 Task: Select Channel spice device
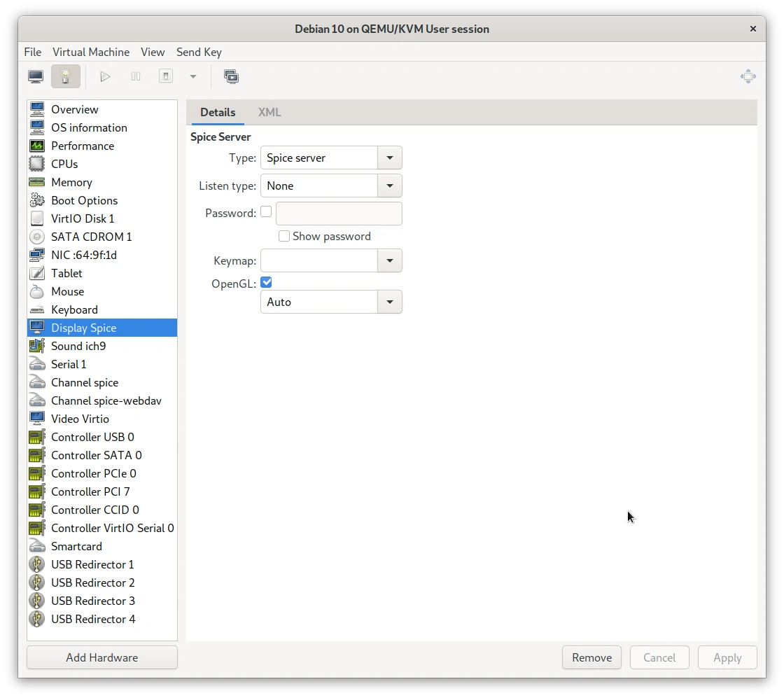click(x=102, y=382)
